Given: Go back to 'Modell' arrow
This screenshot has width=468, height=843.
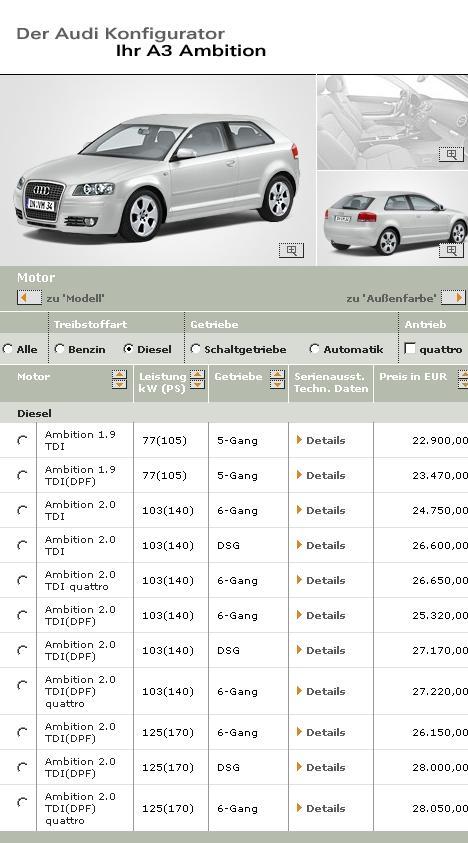Looking at the screenshot, I should click(x=29, y=297).
